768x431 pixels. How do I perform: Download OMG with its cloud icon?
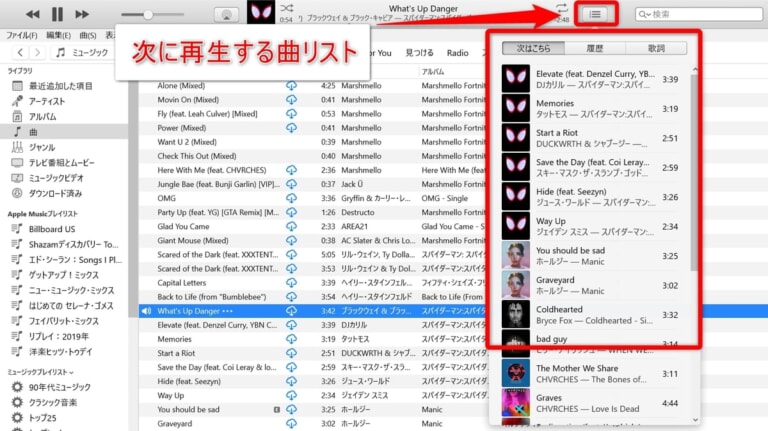tap(291, 198)
